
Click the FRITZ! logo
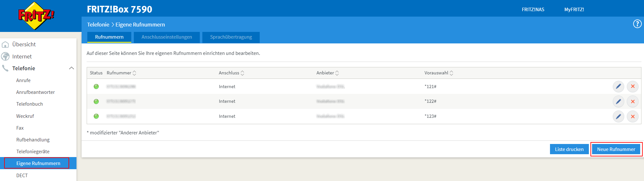[x=36, y=15]
